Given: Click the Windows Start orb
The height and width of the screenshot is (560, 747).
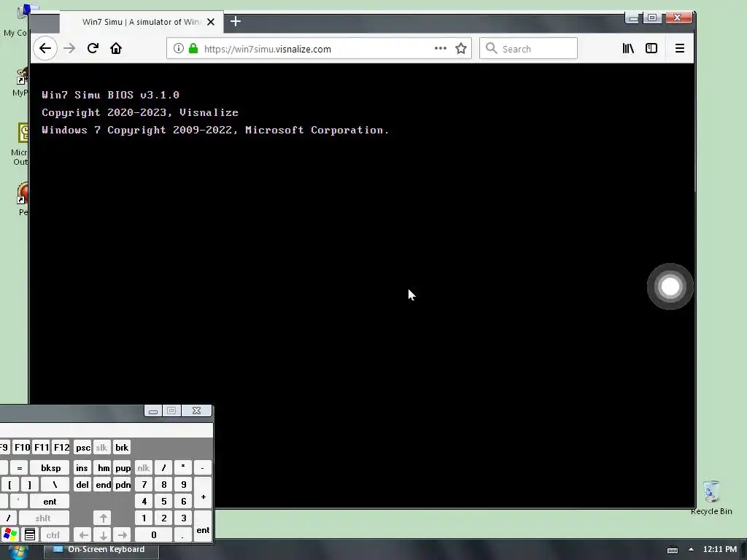Looking at the screenshot, I should click(18, 551).
